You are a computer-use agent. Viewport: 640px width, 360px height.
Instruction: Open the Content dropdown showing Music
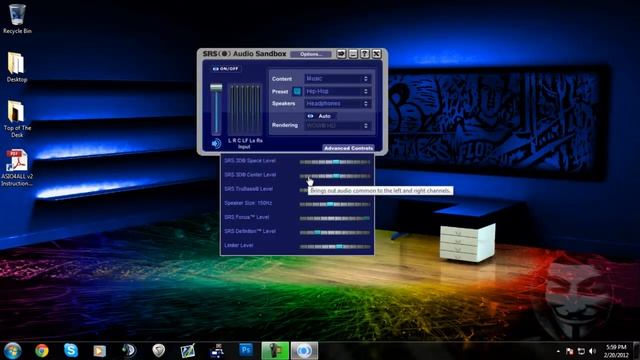coord(338,78)
